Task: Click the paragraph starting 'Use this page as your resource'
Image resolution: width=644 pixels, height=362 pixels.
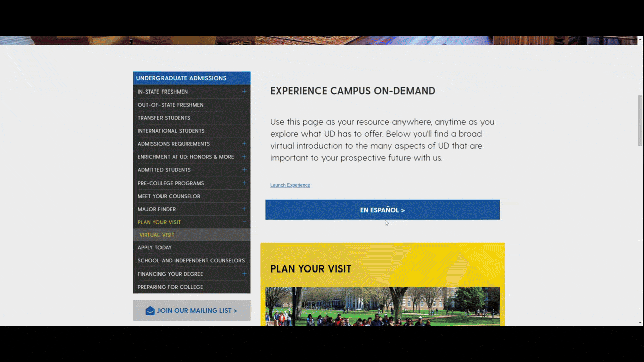Action: tap(382, 140)
